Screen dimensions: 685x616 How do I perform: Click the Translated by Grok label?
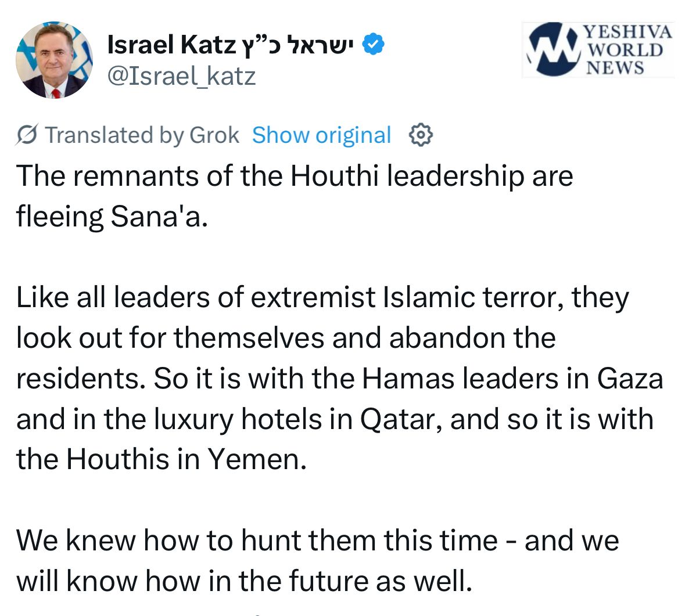coord(142,135)
